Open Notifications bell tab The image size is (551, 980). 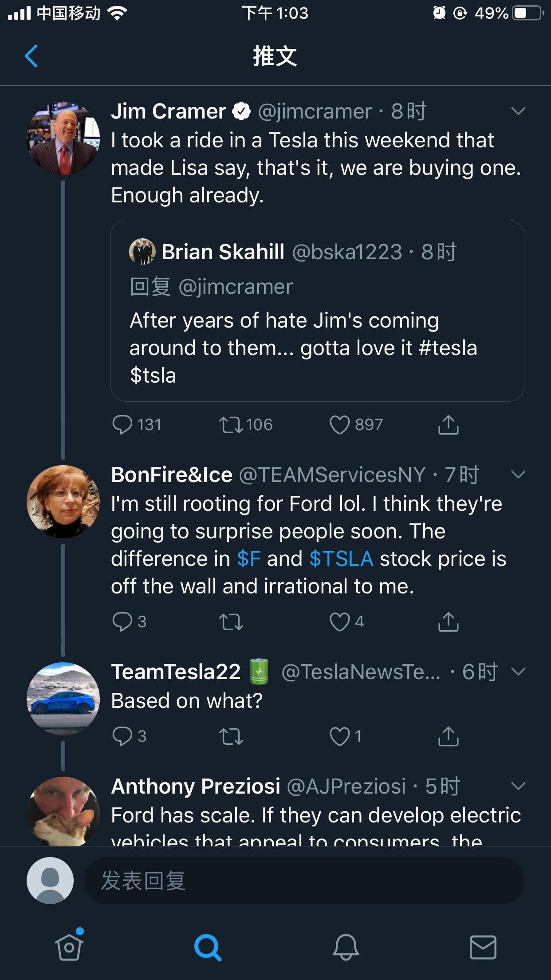point(346,947)
